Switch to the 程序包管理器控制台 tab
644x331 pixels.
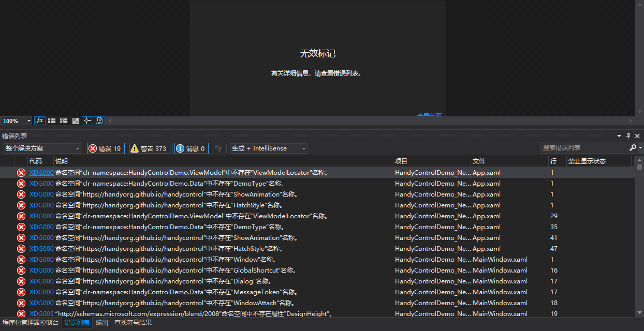point(31,323)
